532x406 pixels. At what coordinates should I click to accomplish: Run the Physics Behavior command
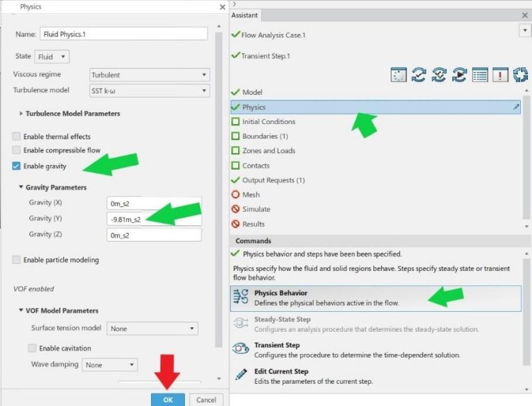point(375,299)
